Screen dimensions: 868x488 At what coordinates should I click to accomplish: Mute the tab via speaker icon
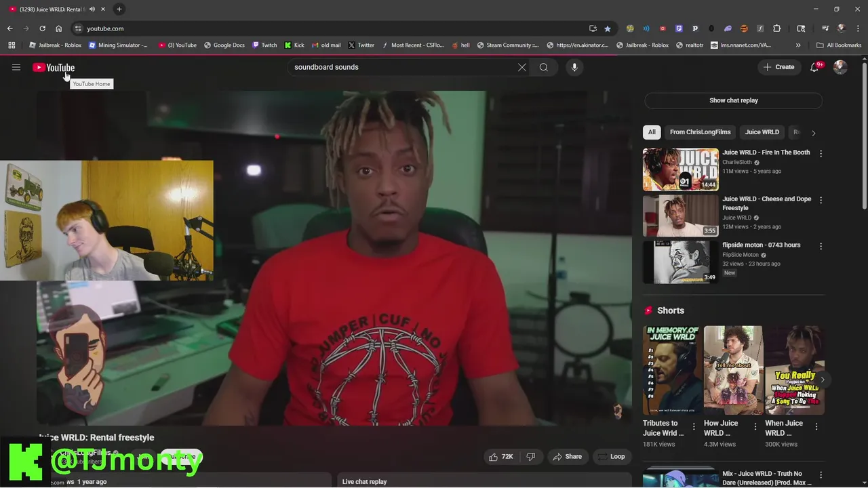pyautogui.click(x=92, y=9)
